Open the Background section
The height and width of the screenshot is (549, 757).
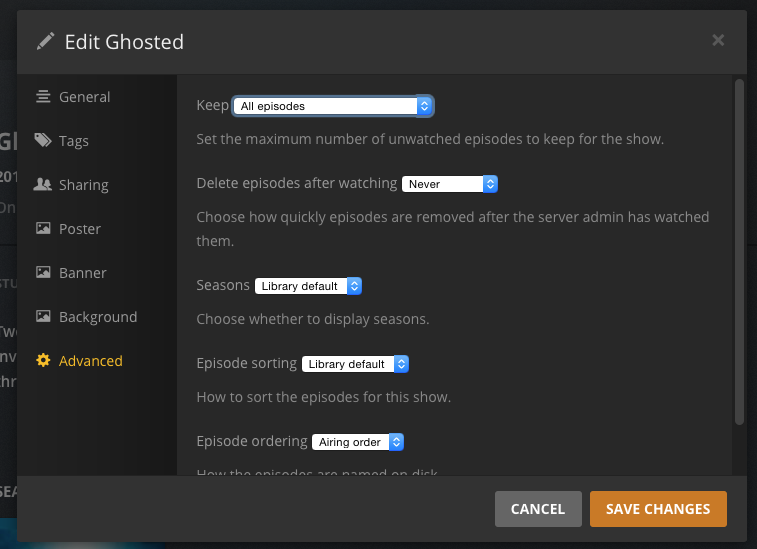98,317
